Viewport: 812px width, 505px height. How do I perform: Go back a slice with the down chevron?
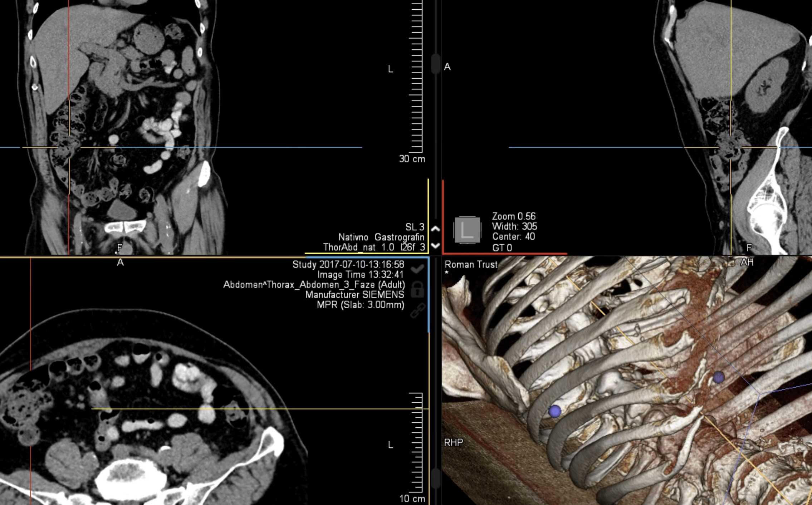click(435, 246)
